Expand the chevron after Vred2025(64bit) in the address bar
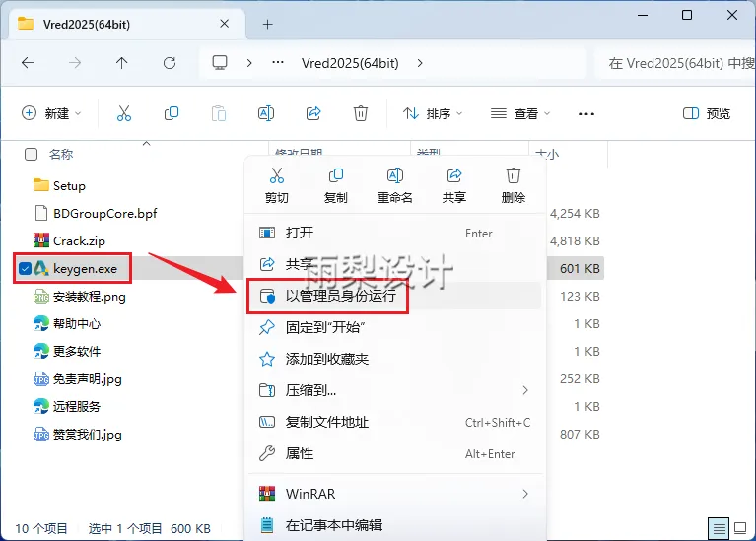 tap(420, 63)
